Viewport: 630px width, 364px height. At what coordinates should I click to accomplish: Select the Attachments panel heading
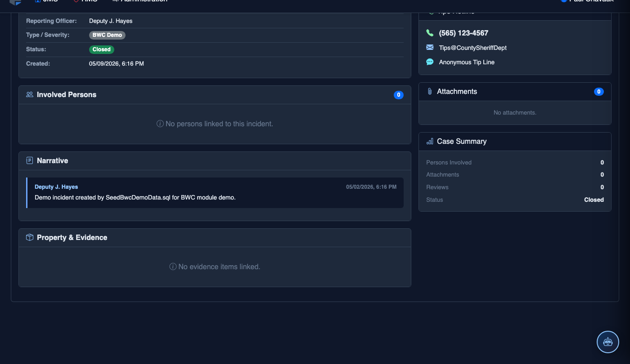pyautogui.click(x=457, y=91)
